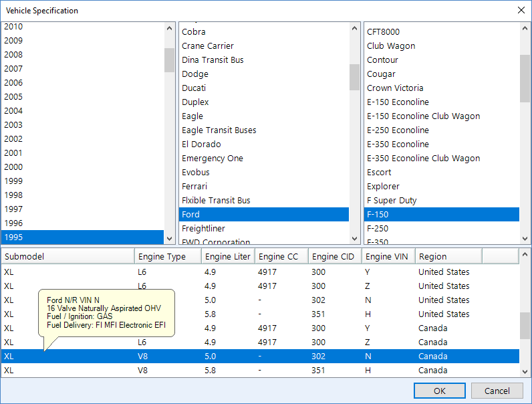Viewport: 532px width, 404px height.
Task: Select year 1998
Action: point(82,195)
